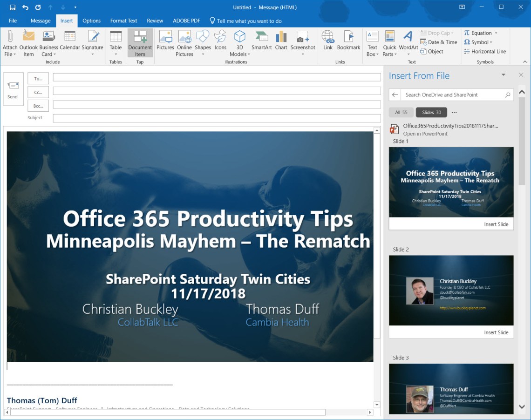Screen dimensions: 531x420
Task: Insert a Chart from the ribbon
Action: point(281,41)
